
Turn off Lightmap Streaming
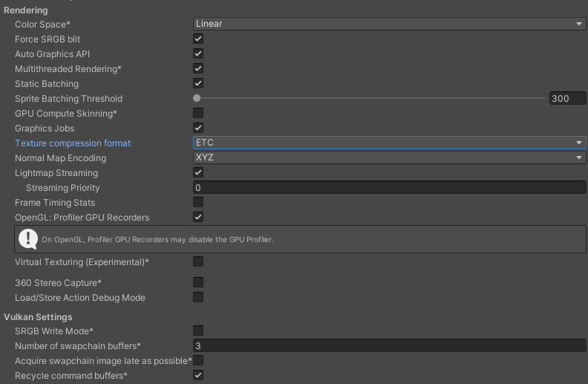[198, 172]
